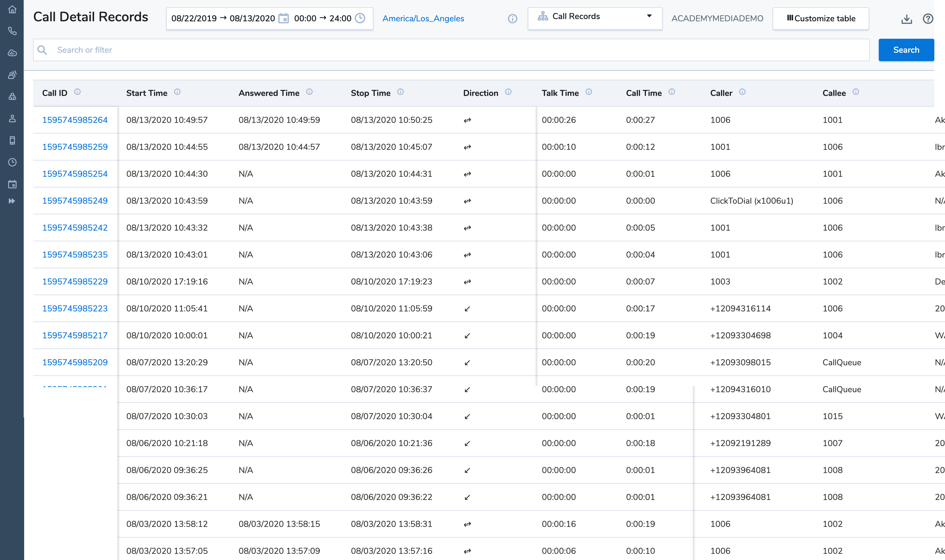Image resolution: width=945 pixels, height=560 pixels.
Task: Click the 08/22/2019 to 08/13/2020 date range
Action: [x=223, y=19]
